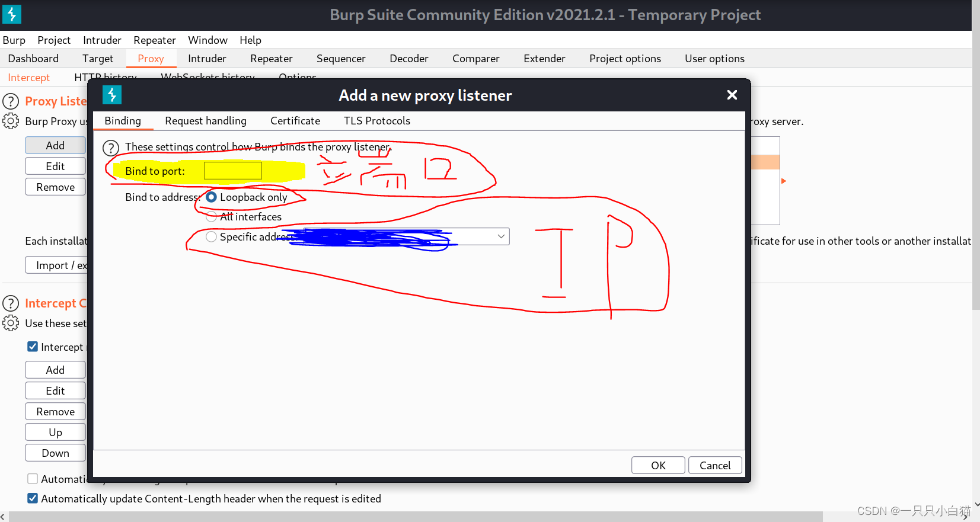Screen dimensions: 980x522
Task: Click Edit under Proxy Listeners
Action: (x=55, y=166)
